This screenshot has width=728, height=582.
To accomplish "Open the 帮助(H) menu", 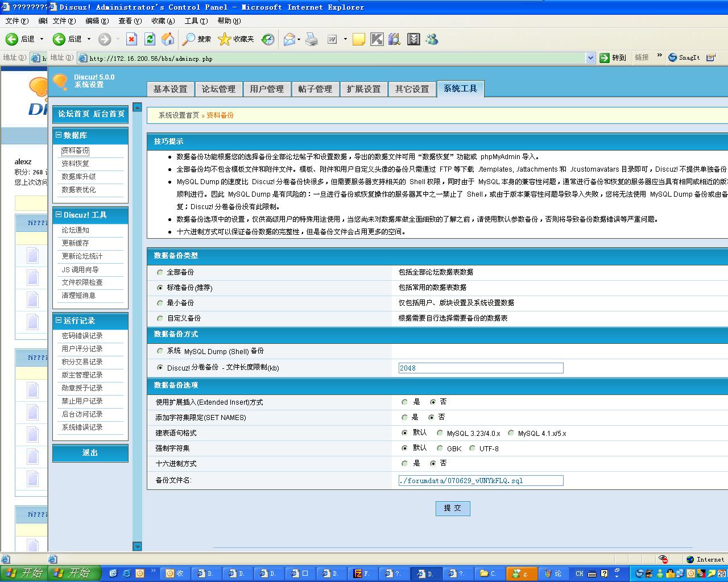I will [x=229, y=21].
